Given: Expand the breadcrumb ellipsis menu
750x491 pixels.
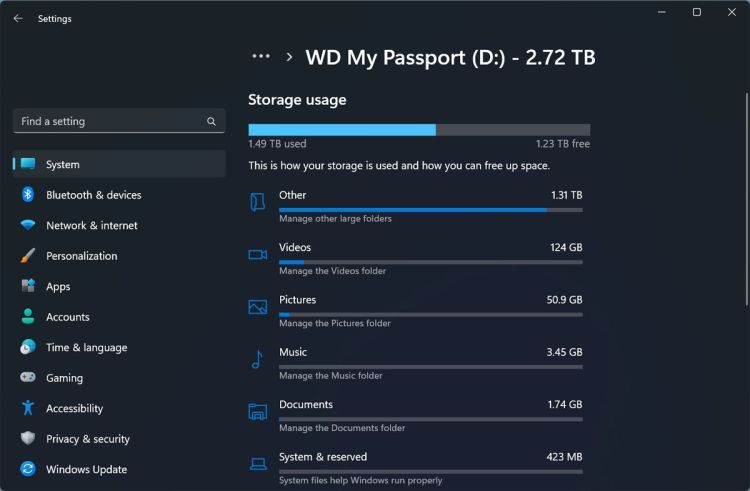Looking at the screenshot, I should click(x=261, y=57).
